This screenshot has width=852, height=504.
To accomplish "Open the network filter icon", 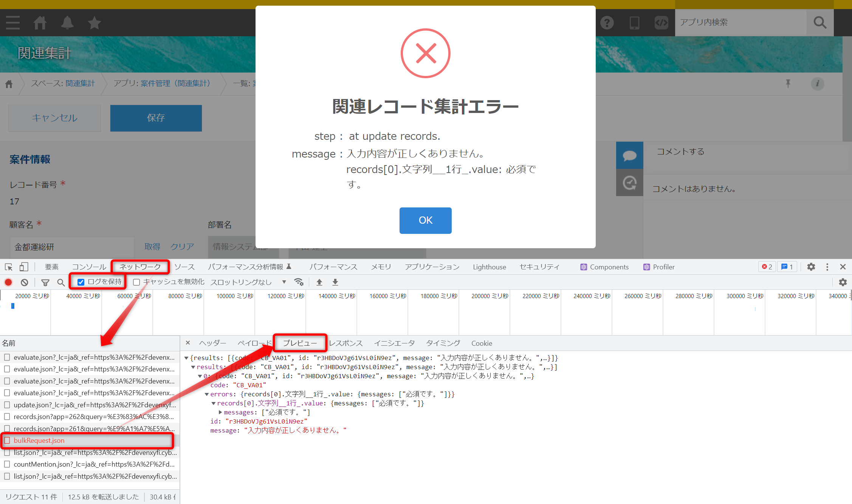I will 45,282.
